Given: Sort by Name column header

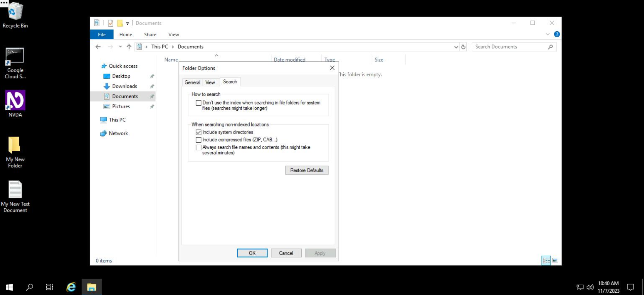Looking at the screenshot, I should click(x=171, y=60).
